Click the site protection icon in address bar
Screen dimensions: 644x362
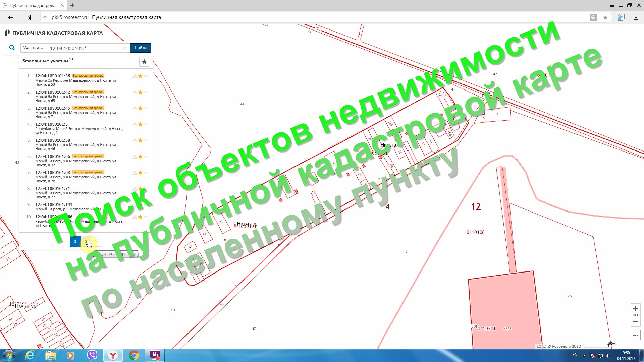pyautogui.click(x=593, y=17)
